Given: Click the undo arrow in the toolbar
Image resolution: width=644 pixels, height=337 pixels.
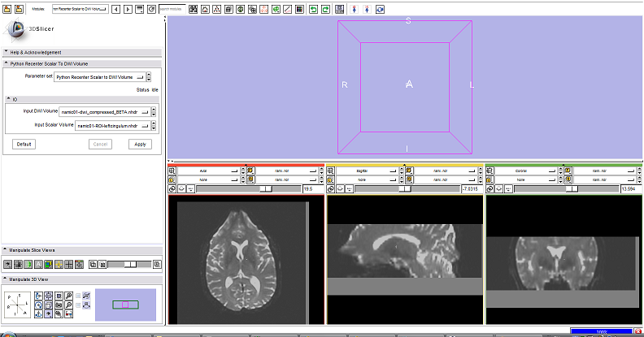Looking at the screenshot, I should [x=312, y=8].
